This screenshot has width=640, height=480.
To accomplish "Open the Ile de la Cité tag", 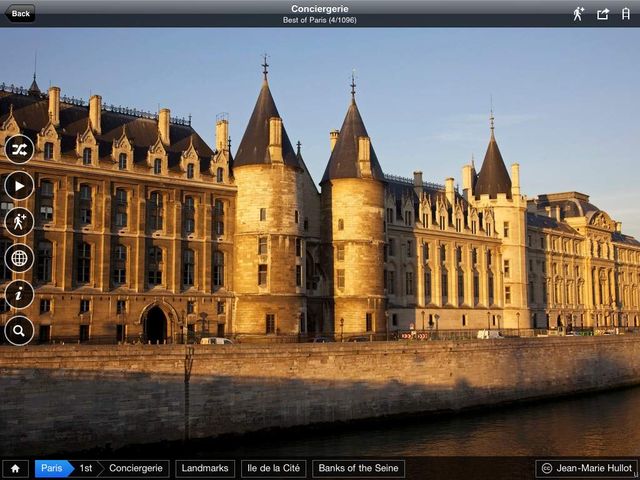I will (273, 468).
